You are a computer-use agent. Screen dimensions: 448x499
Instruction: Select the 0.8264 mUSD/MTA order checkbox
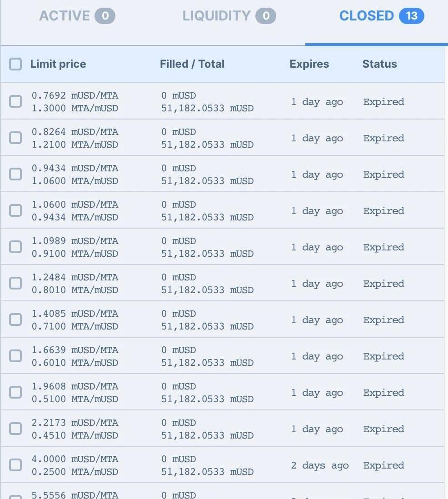point(15,138)
